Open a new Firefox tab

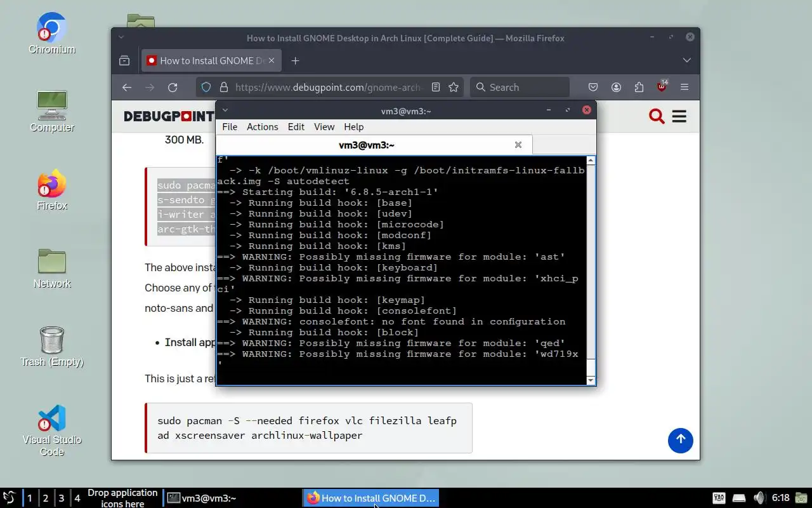[x=295, y=60]
